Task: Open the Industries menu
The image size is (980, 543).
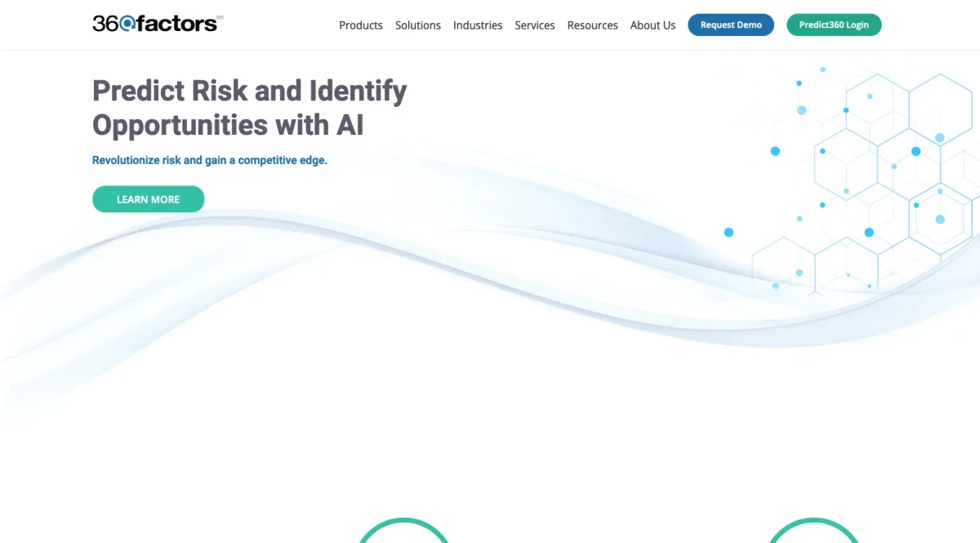Action: (x=478, y=25)
